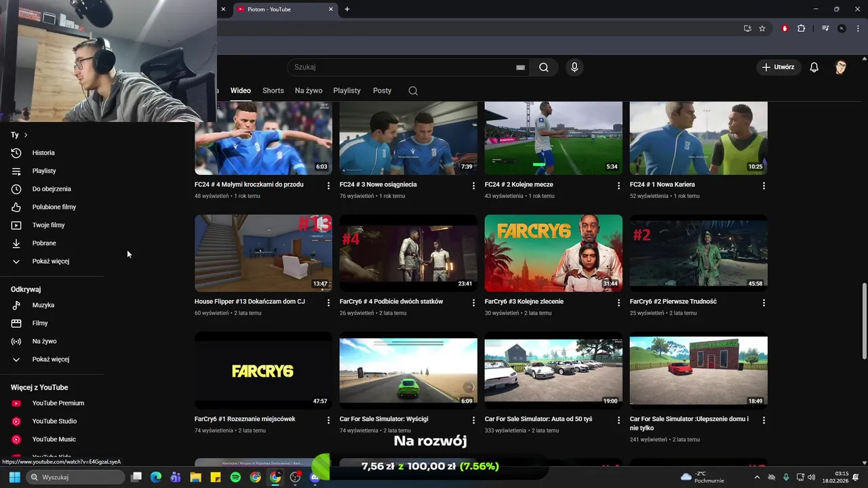
Task: Open Muzyka under Odkrywaj
Action: (43, 305)
